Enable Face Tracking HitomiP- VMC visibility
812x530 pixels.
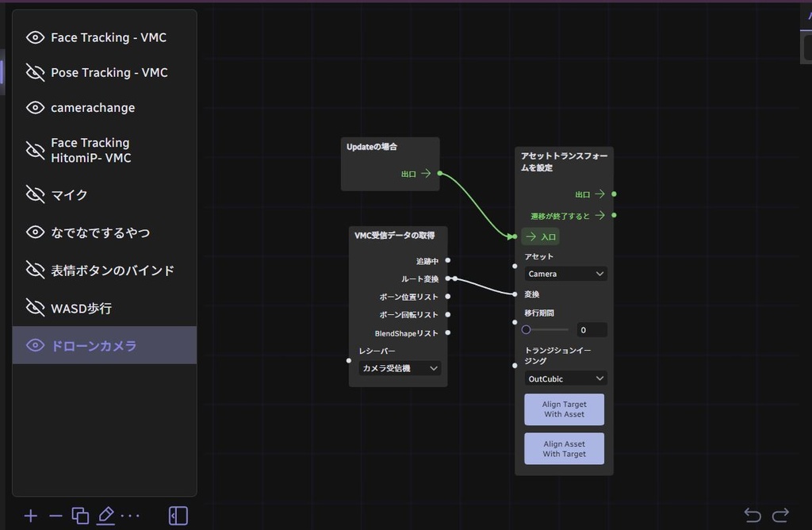35,150
